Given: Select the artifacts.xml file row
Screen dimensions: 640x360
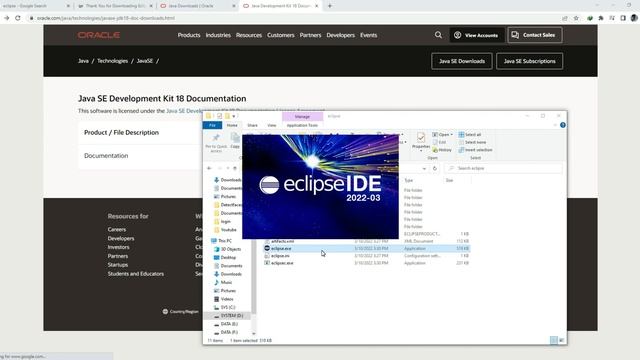Looking at the screenshot, I should tap(366, 241).
